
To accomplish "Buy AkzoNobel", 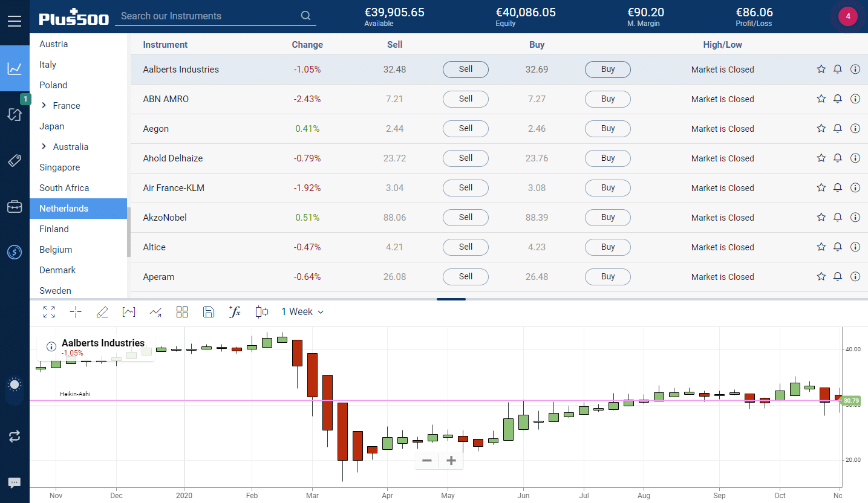I will [608, 217].
